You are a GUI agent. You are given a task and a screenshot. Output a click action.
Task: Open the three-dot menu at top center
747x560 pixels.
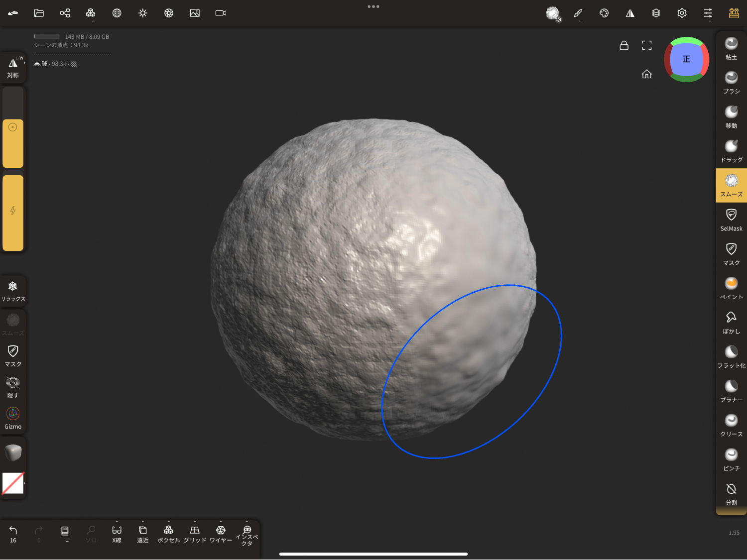pos(373,6)
